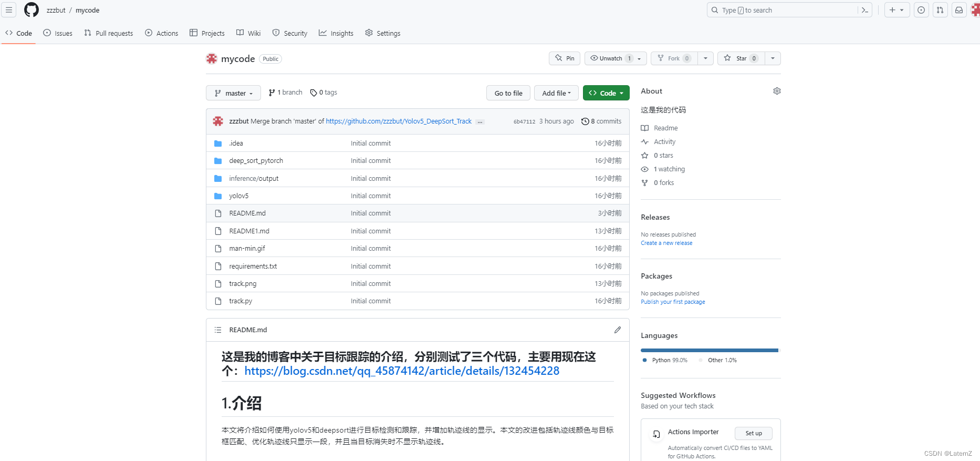Click the commit author avatar zzzbut
Image resolution: width=980 pixels, height=461 pixels.
point(218,121)
